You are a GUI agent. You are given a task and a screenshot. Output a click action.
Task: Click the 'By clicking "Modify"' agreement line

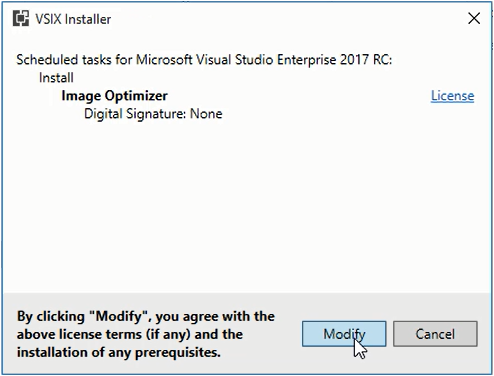coord(146,316)
